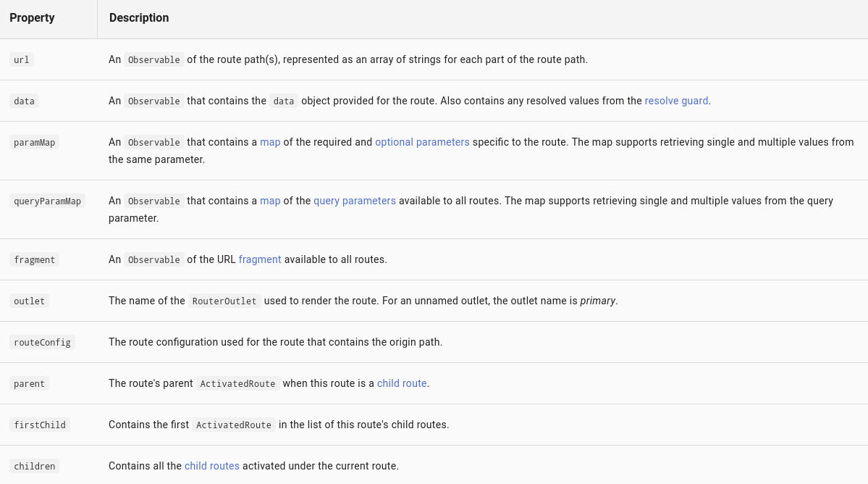Click the routeConfig property code label
Screen dimensions: 868x484
click(42, 342)
